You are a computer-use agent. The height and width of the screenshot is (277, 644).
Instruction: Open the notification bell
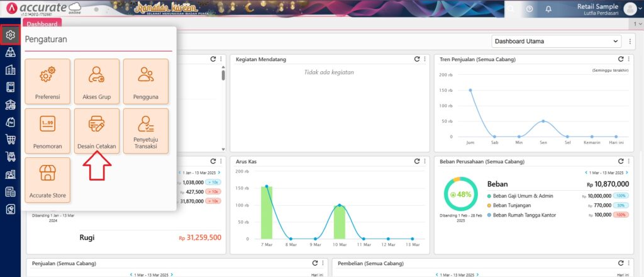[548, 9]
